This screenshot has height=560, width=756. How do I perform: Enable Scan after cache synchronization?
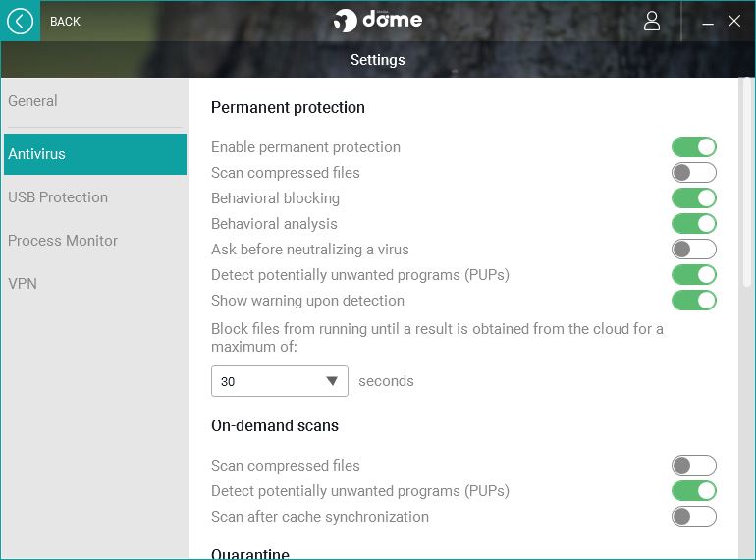click(x=694, y=517)
